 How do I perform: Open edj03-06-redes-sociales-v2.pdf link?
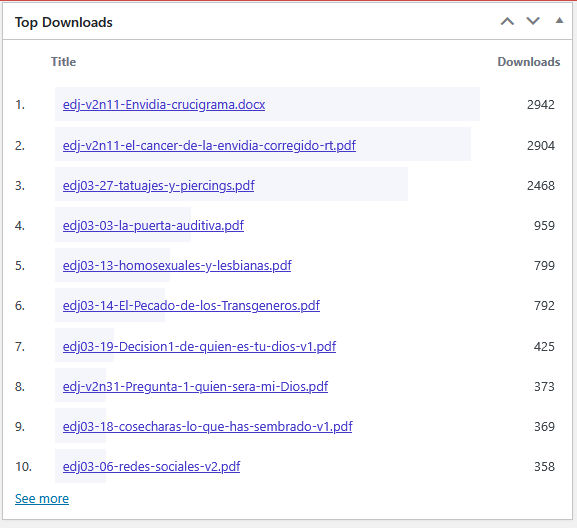(151, 467)
